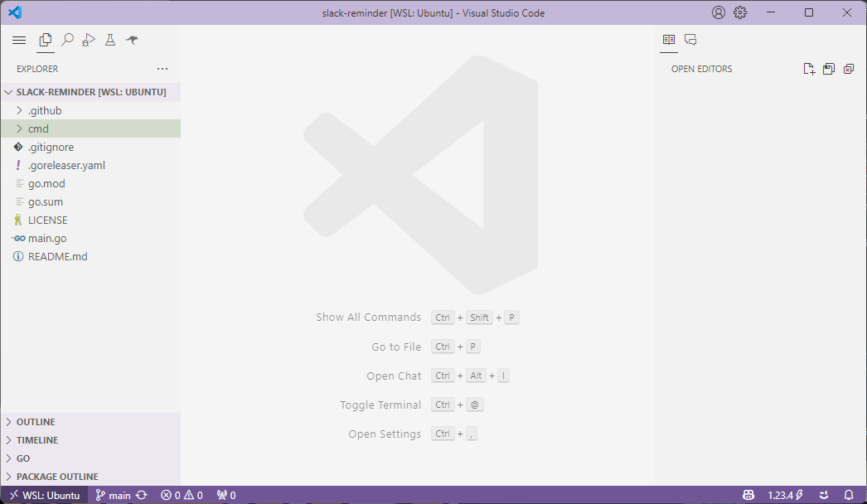Click the main branch indicator
The height and width of the screenshot is (504, 867).
114,495
